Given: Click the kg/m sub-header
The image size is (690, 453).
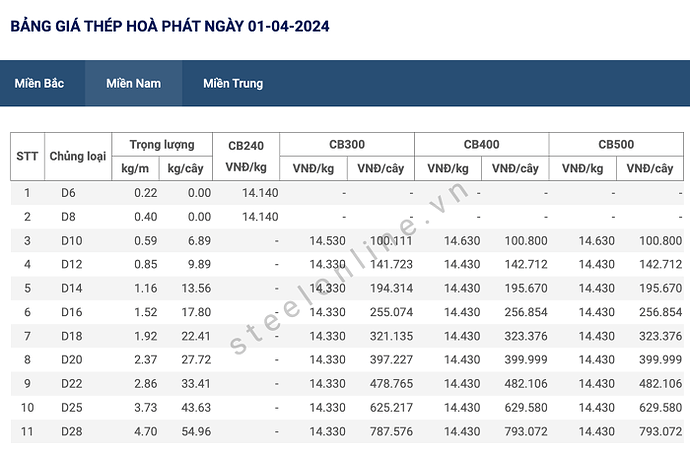Looking at the screenshot, I should 135,168.
